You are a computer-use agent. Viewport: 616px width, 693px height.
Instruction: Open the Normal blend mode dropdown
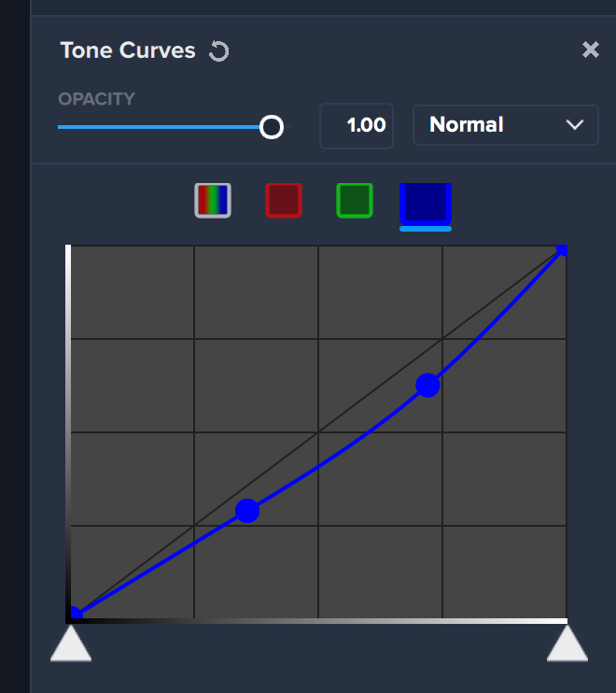pos(506,125)
